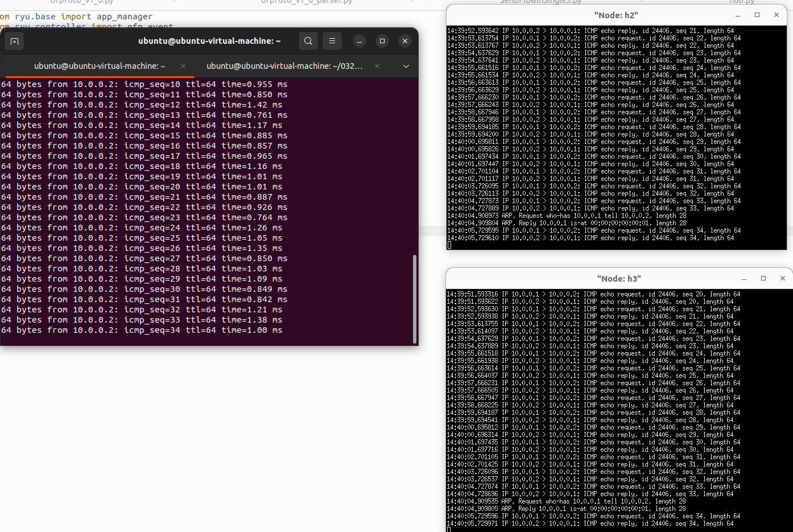This screenshot has height=532, width=793.
Task: Click the seq 34 echo request in Node h2
Action: (x=594, y=230)
